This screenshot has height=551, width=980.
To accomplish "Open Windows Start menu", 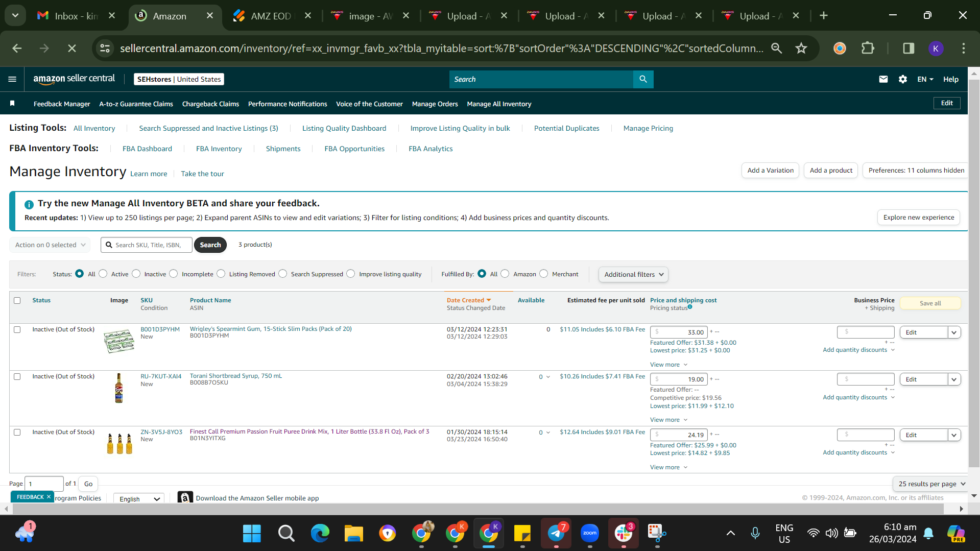I will coord(252,534).
